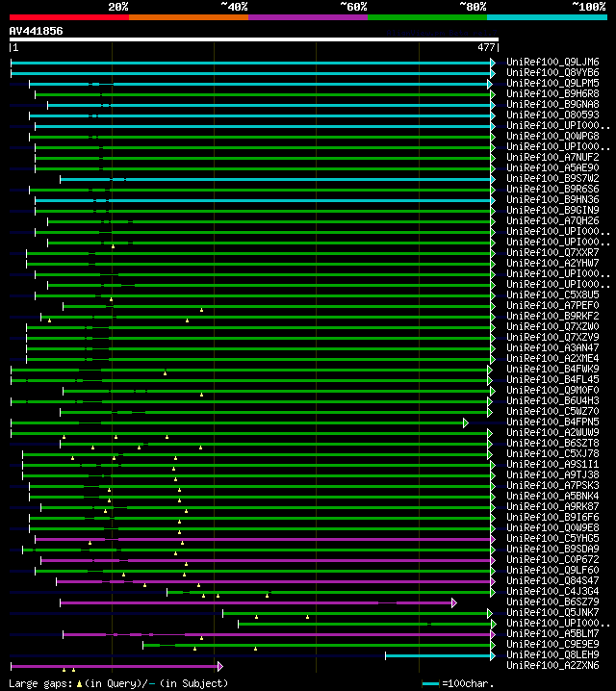
Task: Select the UniRef100_Q8LEH9 hit label
Action: coord(552,654)
